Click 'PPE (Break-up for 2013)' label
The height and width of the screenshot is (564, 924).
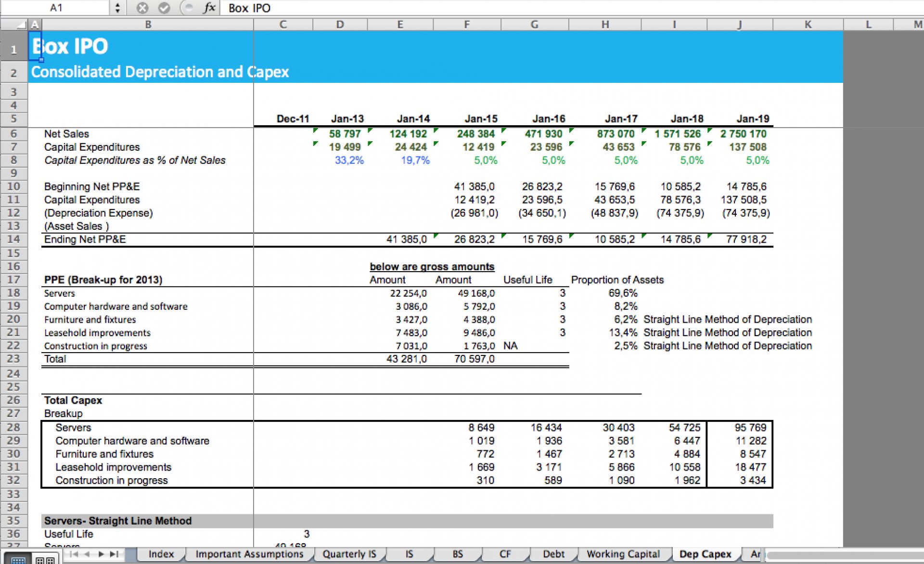pyautogui.click(x=103, y=280)
